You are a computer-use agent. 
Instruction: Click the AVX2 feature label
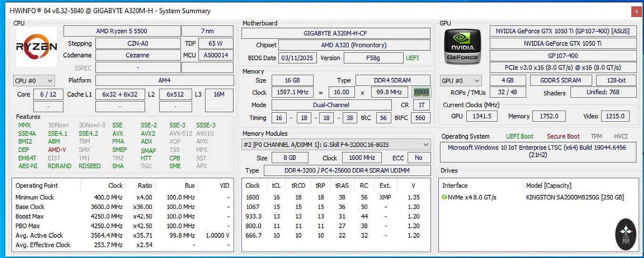pyautogui.click(x=148, y=133)
